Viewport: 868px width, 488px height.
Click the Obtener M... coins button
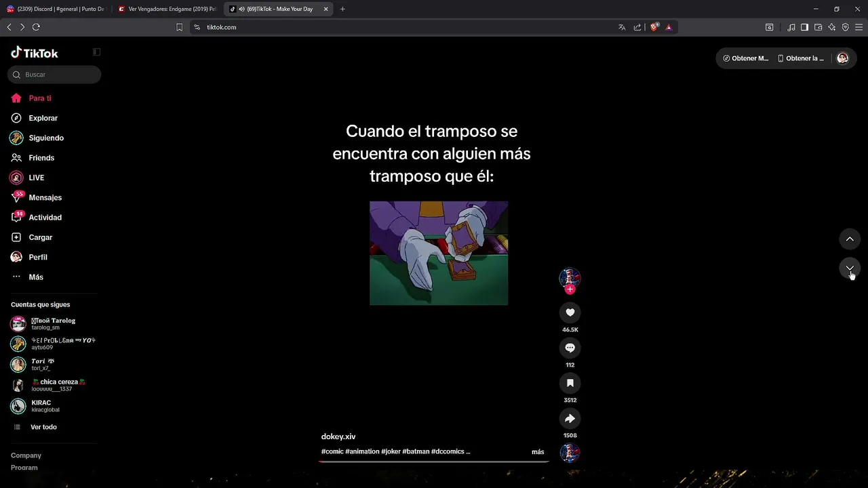tap(746, 58)
